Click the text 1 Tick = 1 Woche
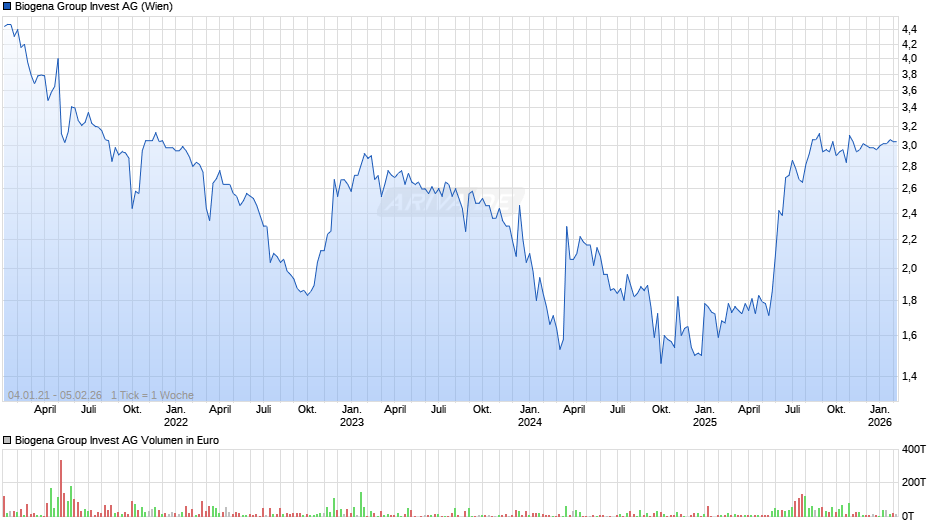The height and width of the screenshot is (526, 940). (152, 395)
